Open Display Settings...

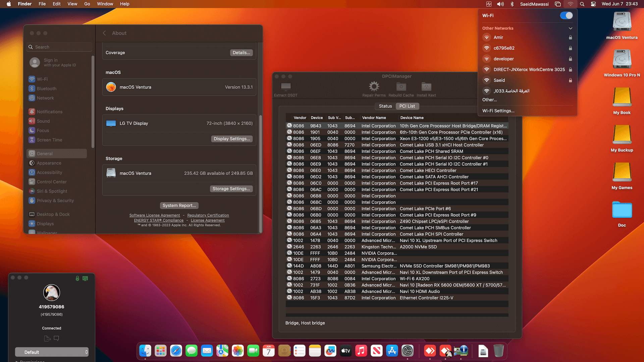(232, 139)
